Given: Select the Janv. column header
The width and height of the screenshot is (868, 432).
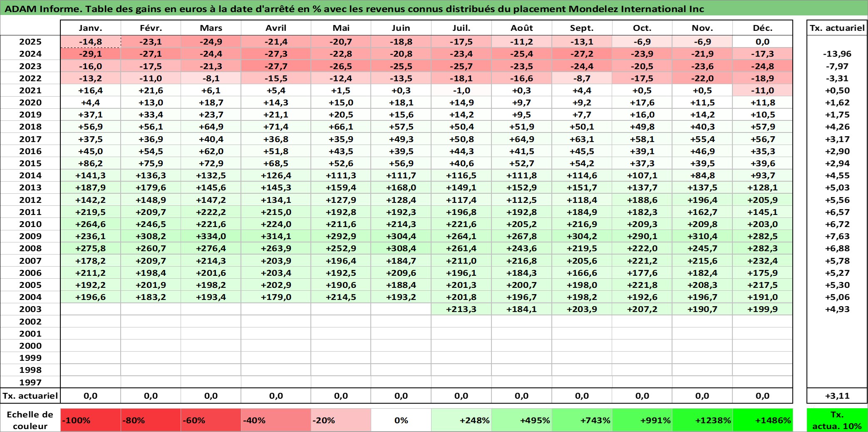Looking at the screenshot, I should (x=91, y=28).
